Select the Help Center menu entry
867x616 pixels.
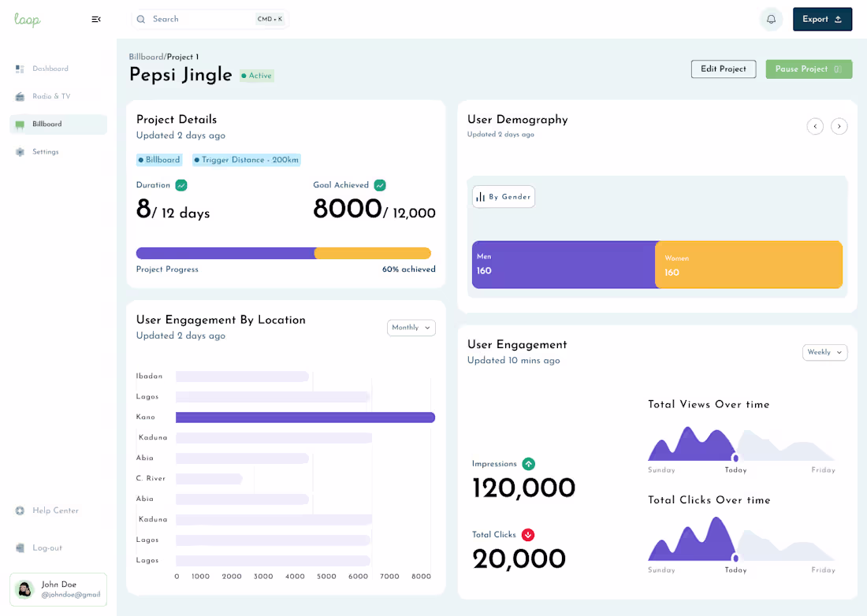tap(49, 510)
